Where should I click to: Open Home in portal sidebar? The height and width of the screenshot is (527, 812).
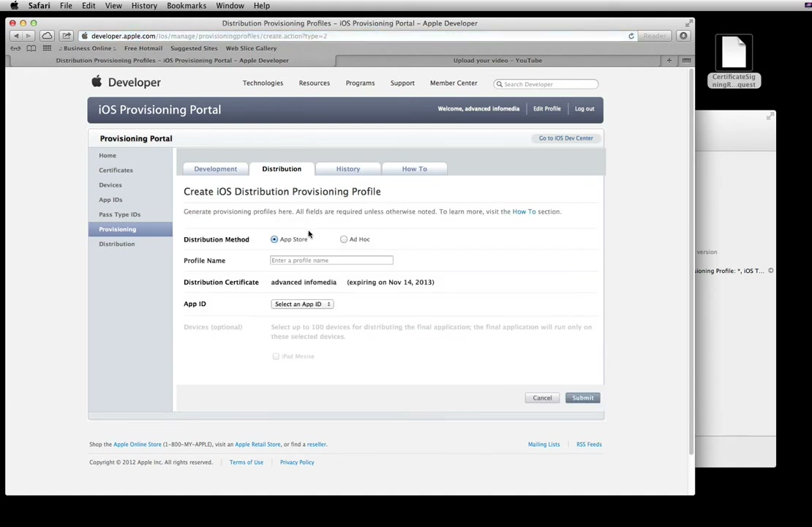point(108,155)
